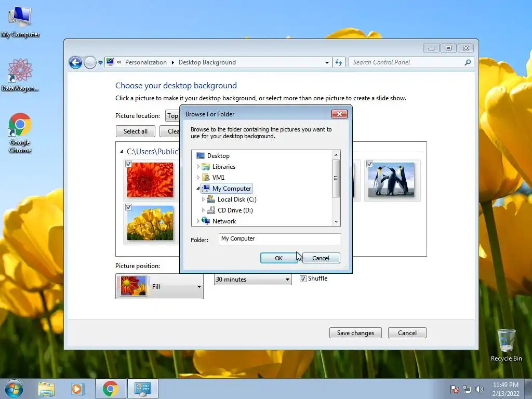Open DataWagon desktop shortcut
The width and height of the screenshot is (532, 399).
20,75
